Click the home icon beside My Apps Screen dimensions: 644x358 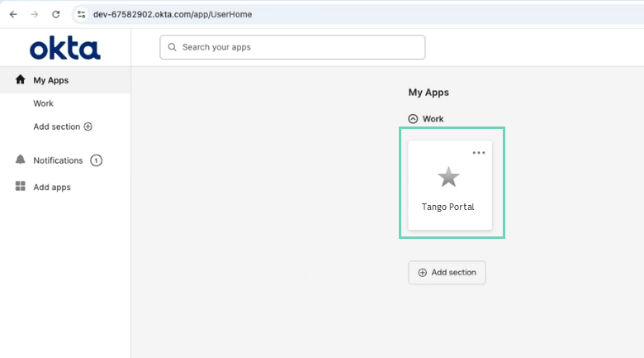[21, 80]
